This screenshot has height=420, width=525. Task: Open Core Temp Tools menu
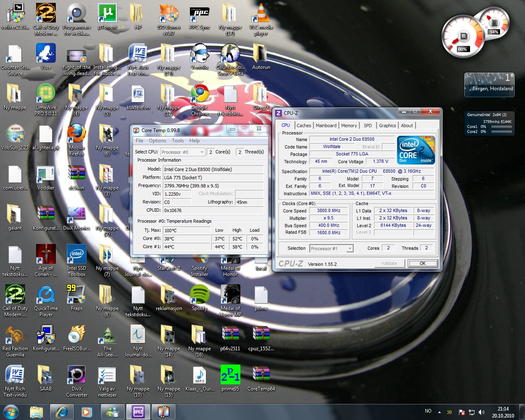pos(178,141)
